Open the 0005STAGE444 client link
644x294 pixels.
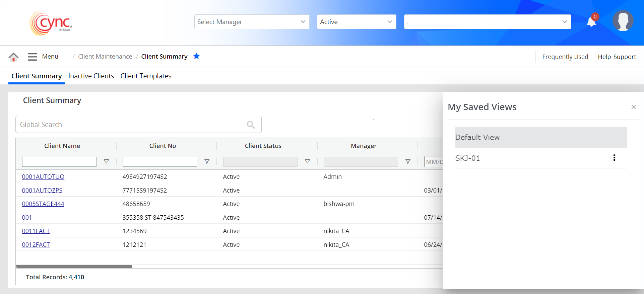coord(43,204)
